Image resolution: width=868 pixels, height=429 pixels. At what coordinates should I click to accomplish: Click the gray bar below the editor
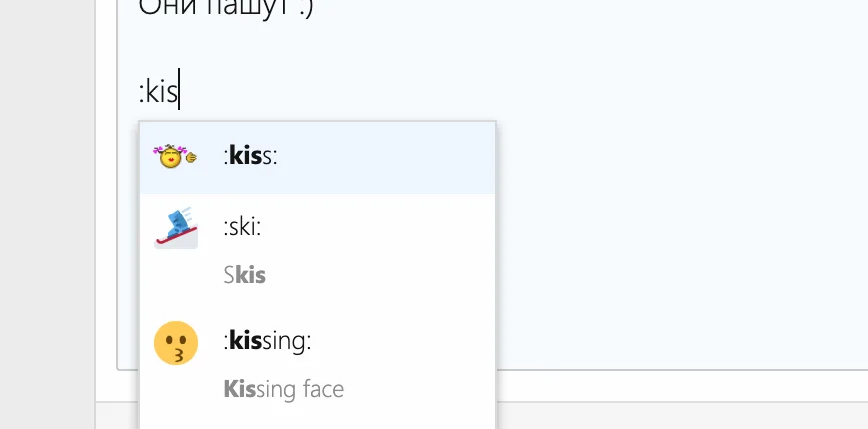tap(678, 415)
